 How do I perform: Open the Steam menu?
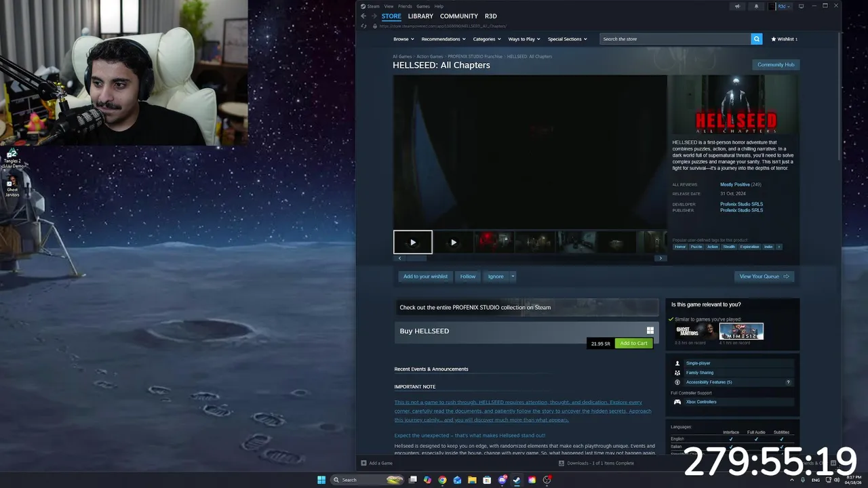click(x=374, y=6)
